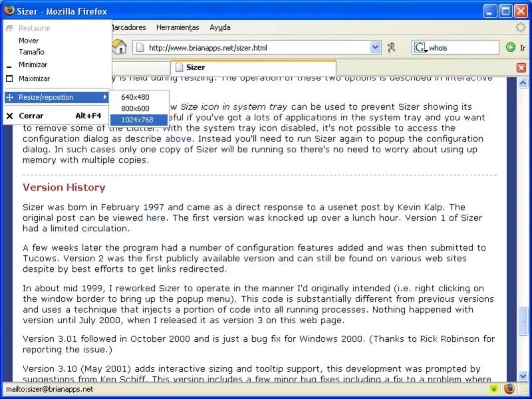
Task: Choose Maximizar in the system menu
Action: [x=56, y=78]
